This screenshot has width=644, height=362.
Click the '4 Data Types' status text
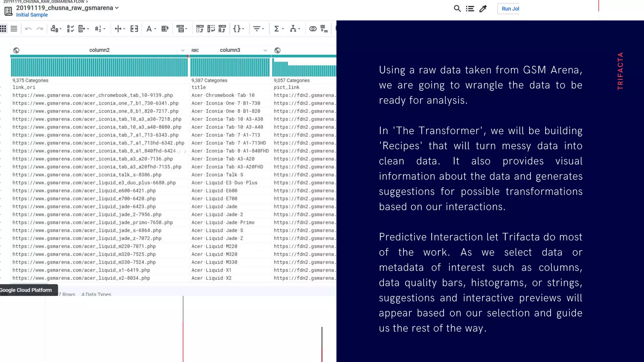point(96,294)
